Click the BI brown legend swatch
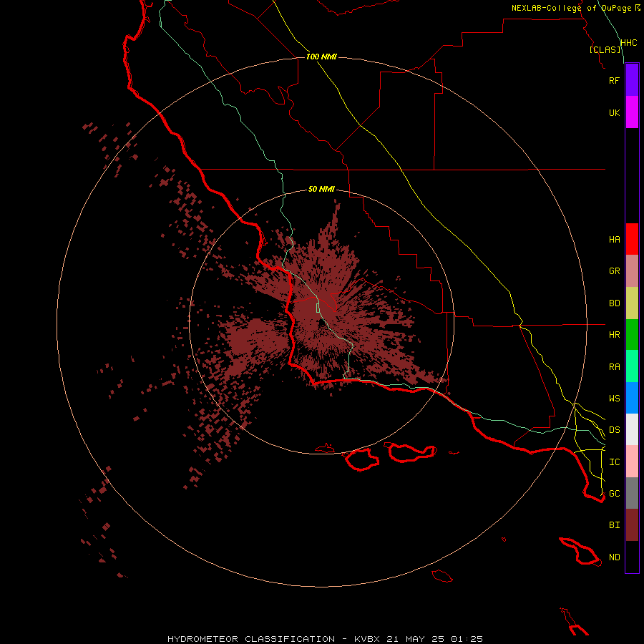 (632, 525)
